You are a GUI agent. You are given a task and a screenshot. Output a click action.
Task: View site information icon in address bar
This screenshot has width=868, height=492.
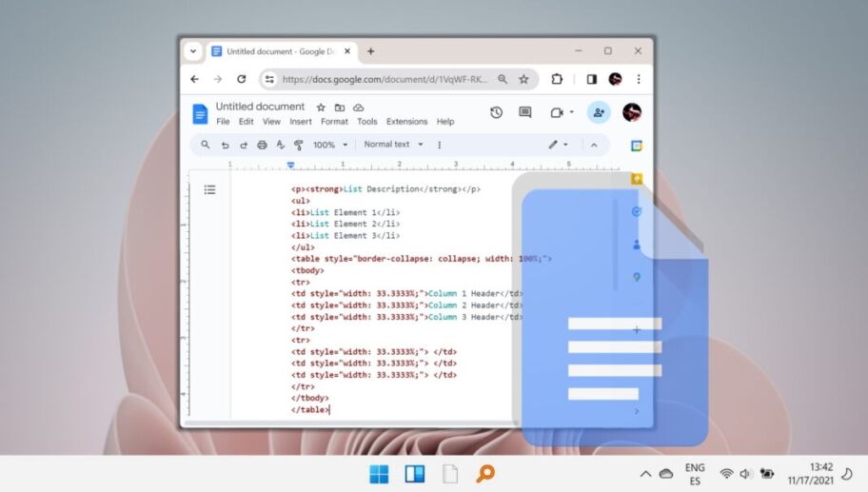pyautogui.click(x=269, y=79)
